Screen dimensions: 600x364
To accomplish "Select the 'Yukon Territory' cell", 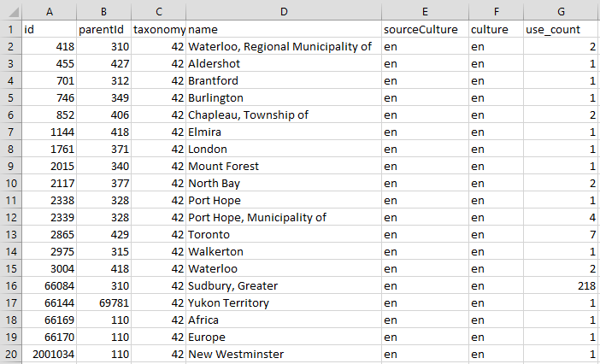I will click(x=283, y=303).
